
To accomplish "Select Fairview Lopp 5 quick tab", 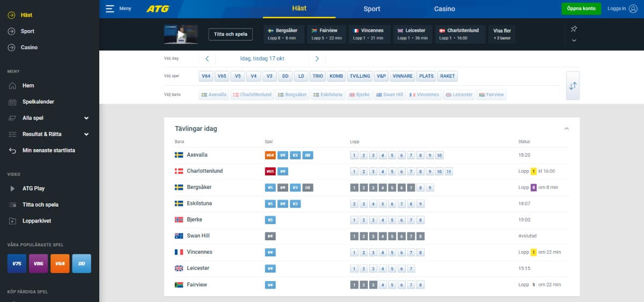I will click(327, 34).
